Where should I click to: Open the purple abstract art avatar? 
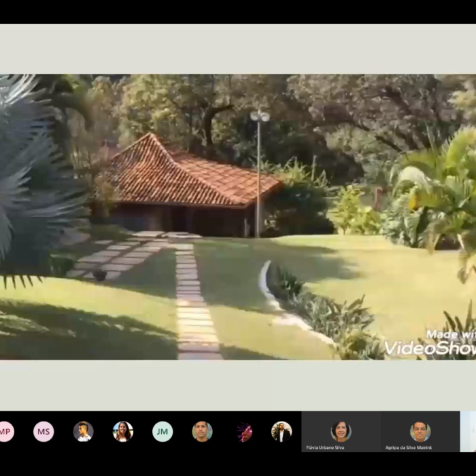coord(244,432)
